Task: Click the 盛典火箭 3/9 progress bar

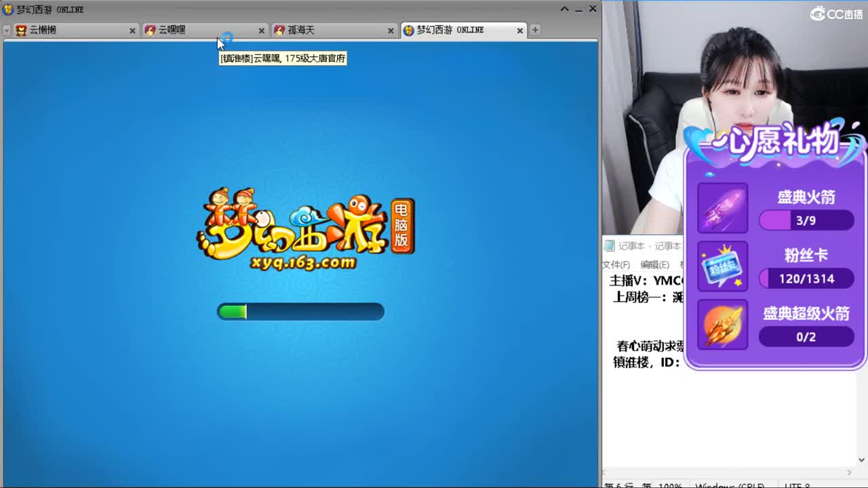Action: pos(806,220)
